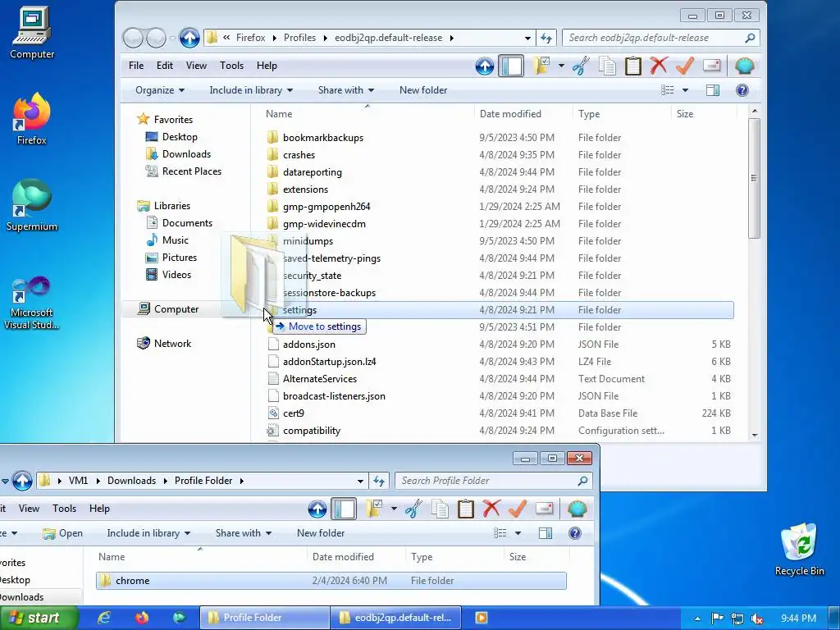
Task: Click orange checkmark icon in Profile Folder window
Action: coord(518,509)
